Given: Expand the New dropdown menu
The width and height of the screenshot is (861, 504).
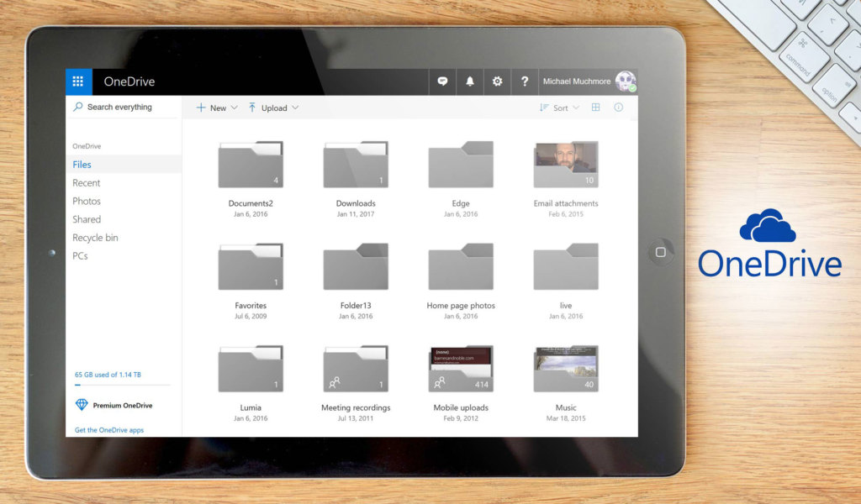Looking at the screenshot, I should 217,108.
